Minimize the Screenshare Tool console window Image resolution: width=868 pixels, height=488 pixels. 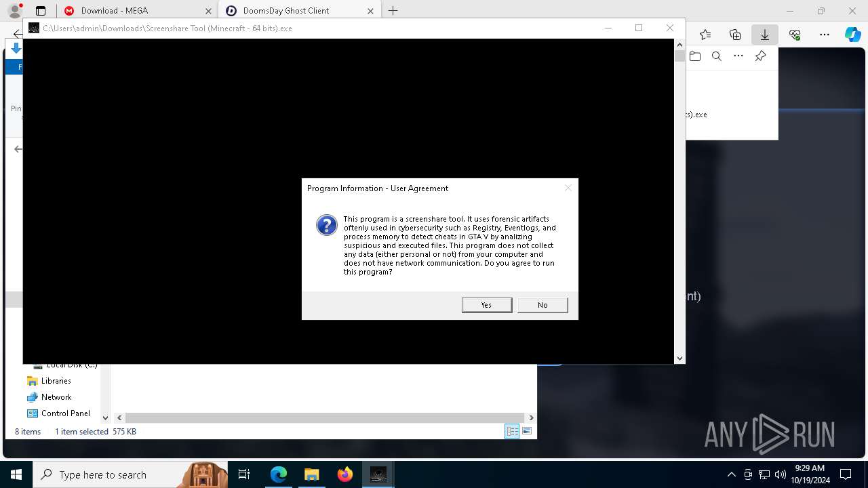(608, 28)
